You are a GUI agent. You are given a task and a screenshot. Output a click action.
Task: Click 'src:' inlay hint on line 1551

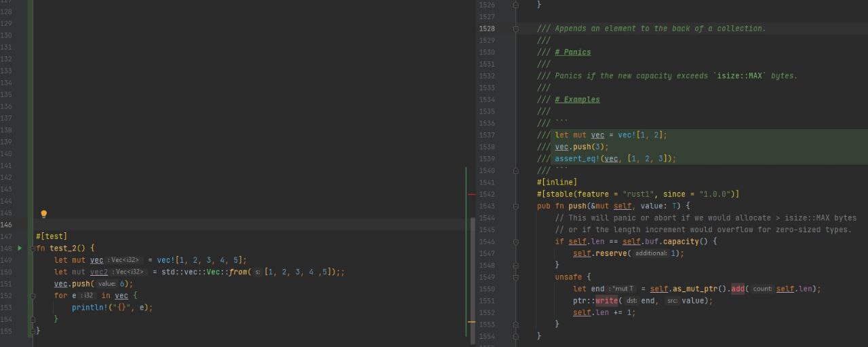point(672,301)
